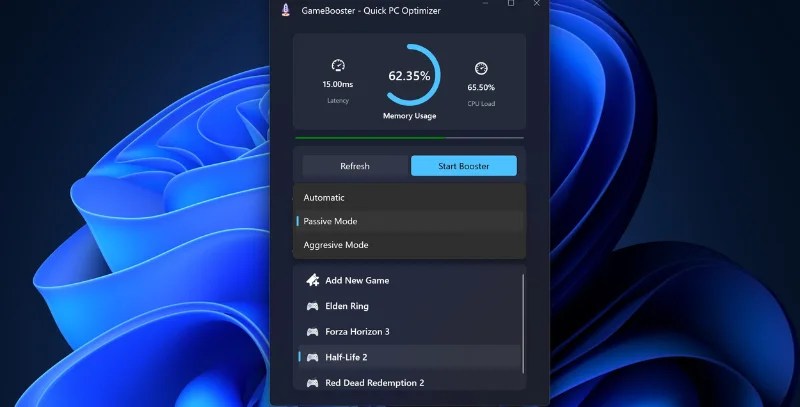Viewport: 800px width, 407px height.
Task: Close the GameBooster window
Action: (537, 3)
